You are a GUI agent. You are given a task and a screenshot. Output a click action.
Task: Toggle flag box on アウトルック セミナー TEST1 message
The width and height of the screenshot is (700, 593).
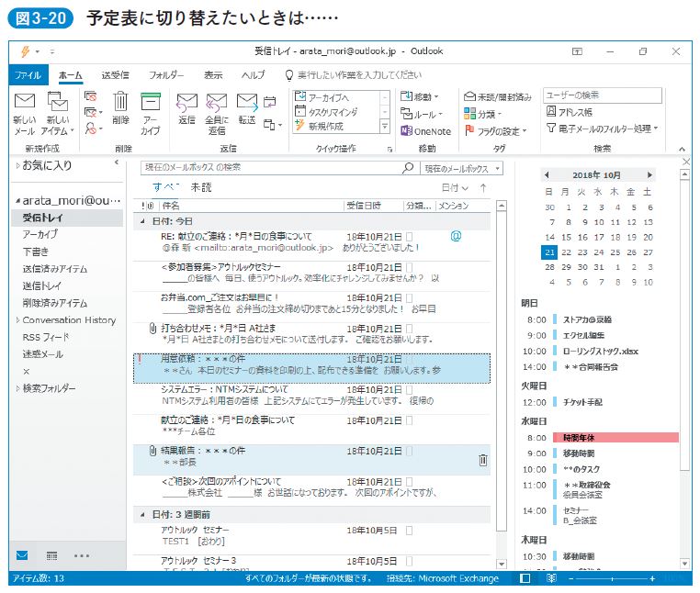point(409,530)
